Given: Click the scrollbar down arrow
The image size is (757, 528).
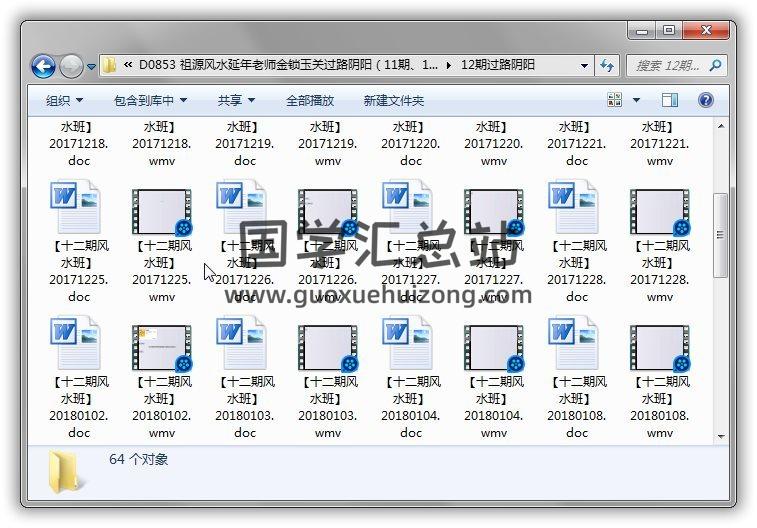Looking at the screenshot, I should (721, 436).
